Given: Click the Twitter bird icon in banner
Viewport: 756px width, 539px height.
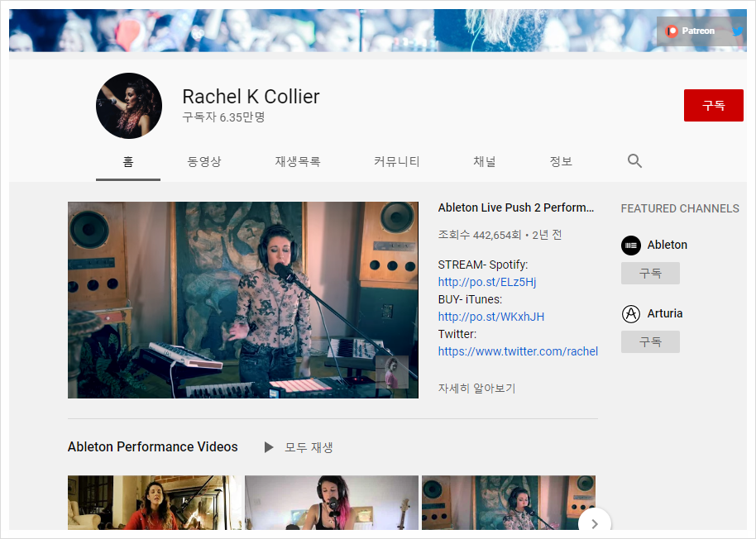Looking at the screenshot, I should tap(737, 31).
